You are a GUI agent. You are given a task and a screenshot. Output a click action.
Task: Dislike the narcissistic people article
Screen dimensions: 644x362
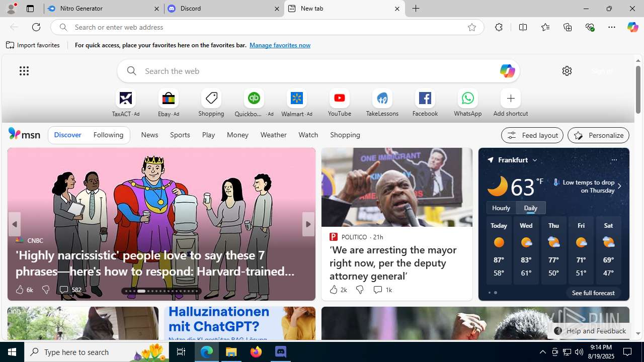[x=45, y=290]
